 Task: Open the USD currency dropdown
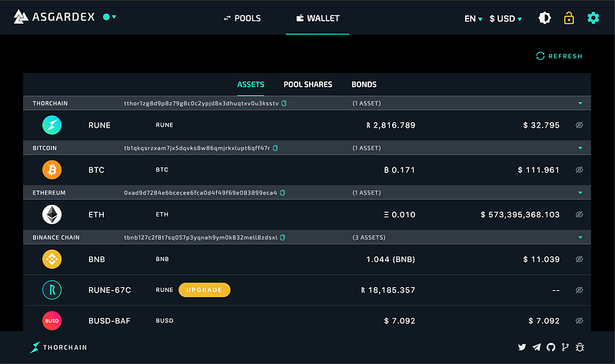505,18
